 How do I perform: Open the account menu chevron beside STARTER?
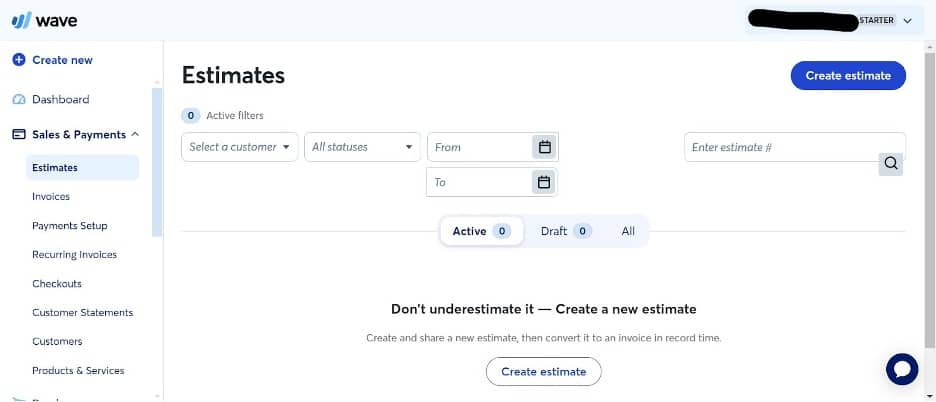point(907,20)
